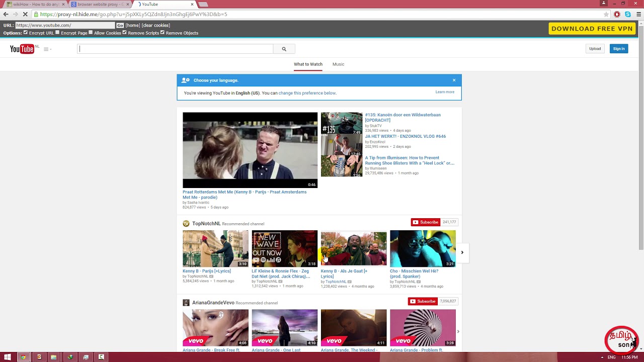The image size is (644, 362).
Task: Click the change this preference below link
Action: click(x=307, y=93)
